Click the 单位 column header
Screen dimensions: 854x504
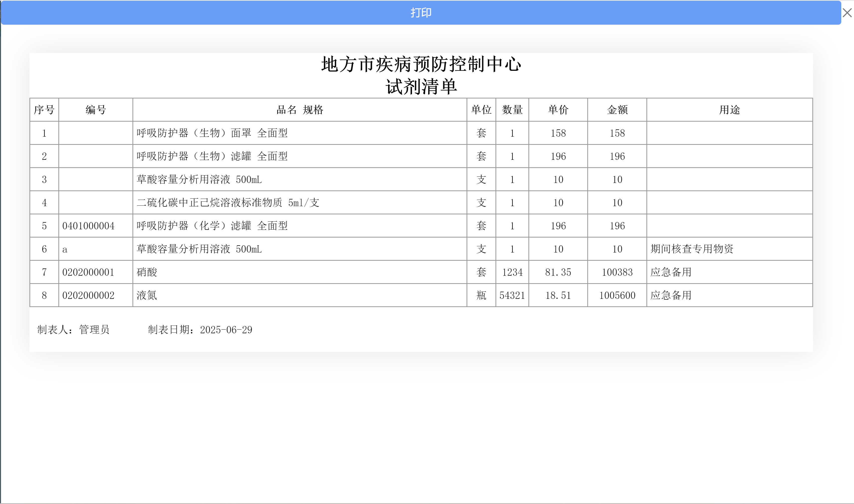pyautogui.click(x=482, y=110)
